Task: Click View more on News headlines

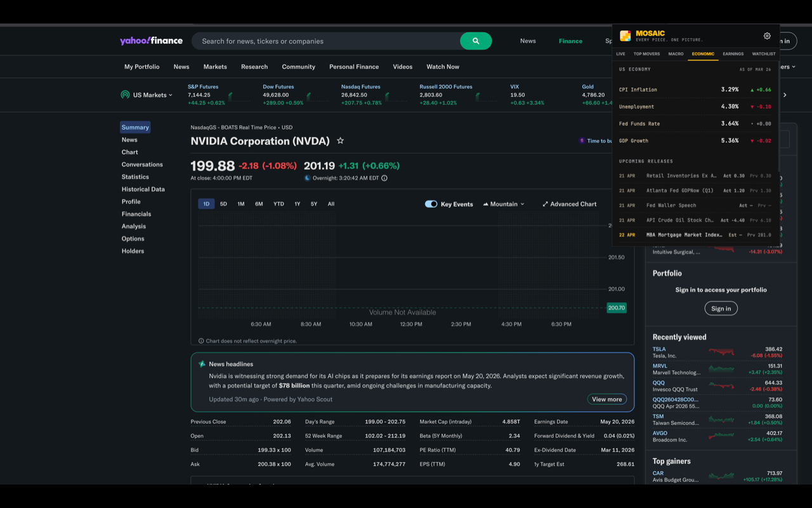Action: [x=607, y=399]
